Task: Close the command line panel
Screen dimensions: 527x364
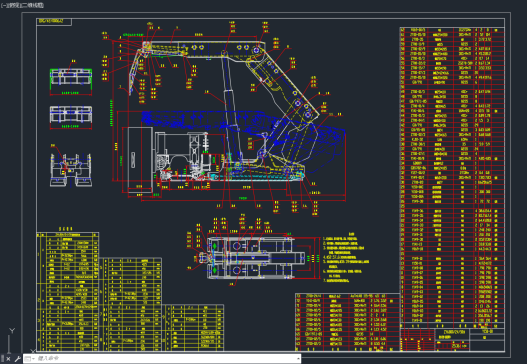Action: point(8,359)
